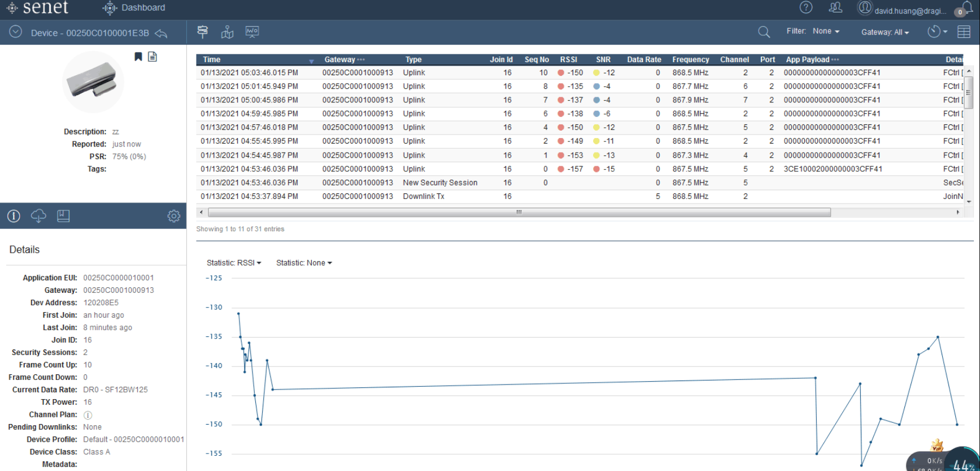Click the Application EUI value 00250C0000010001

coord(119,278)
